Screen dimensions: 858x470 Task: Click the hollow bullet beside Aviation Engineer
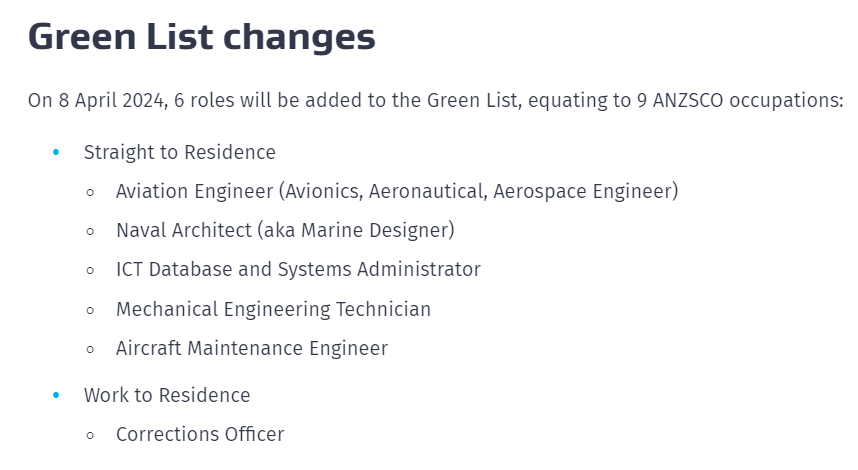tap(91, 191)
